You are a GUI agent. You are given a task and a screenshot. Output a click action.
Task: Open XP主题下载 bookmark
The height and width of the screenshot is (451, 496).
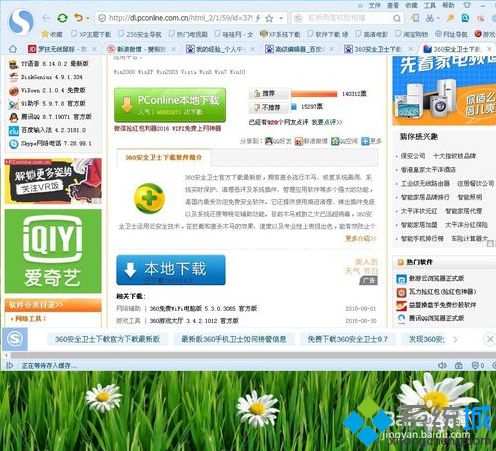tap(91, 34)
